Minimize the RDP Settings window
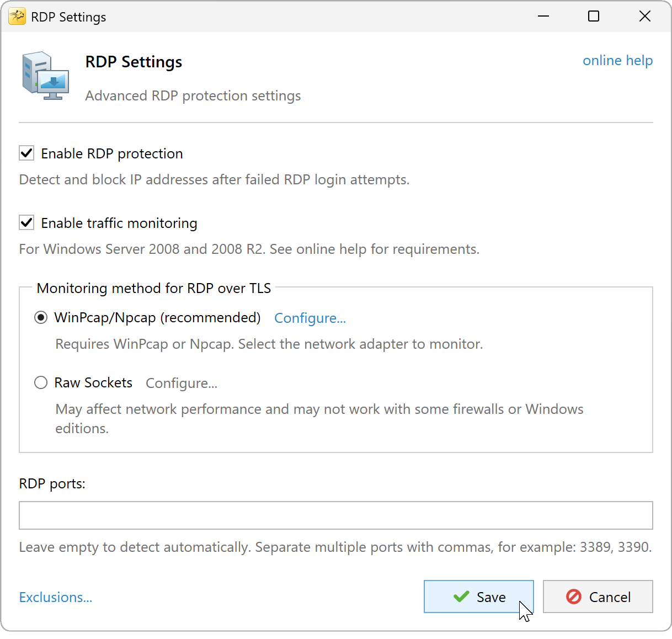The image size is (672, 639). pos(543,17)
